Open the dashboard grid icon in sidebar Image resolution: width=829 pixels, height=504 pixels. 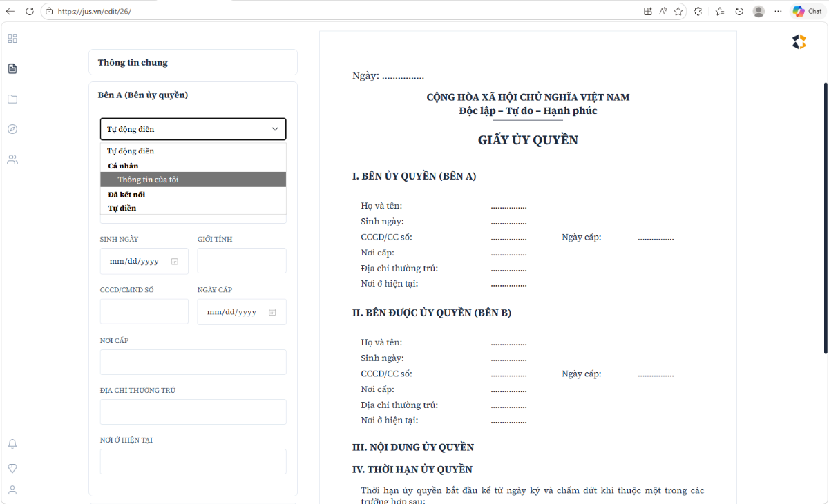coord(12,38)
